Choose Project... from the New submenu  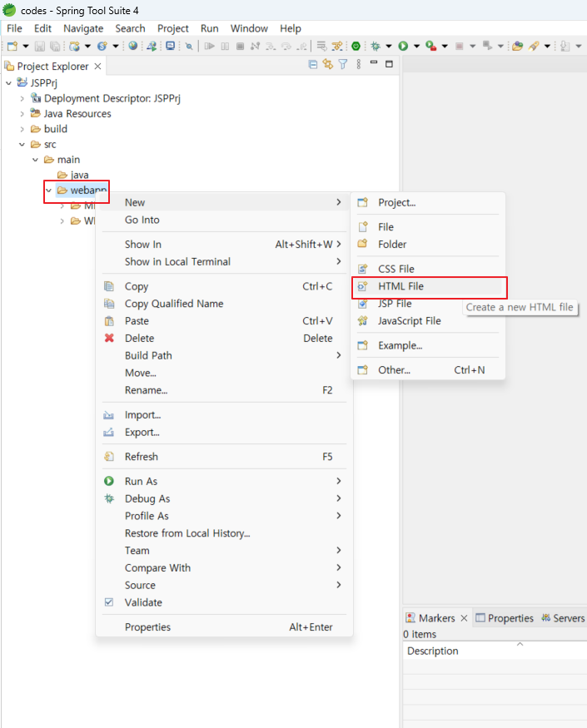point(428,202)
